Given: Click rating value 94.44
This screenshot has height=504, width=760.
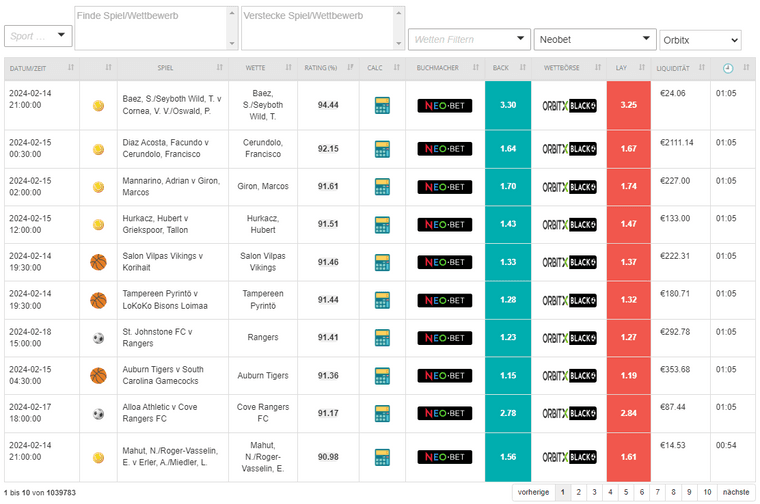Looking at the screenshot, I should pos(328,105).
